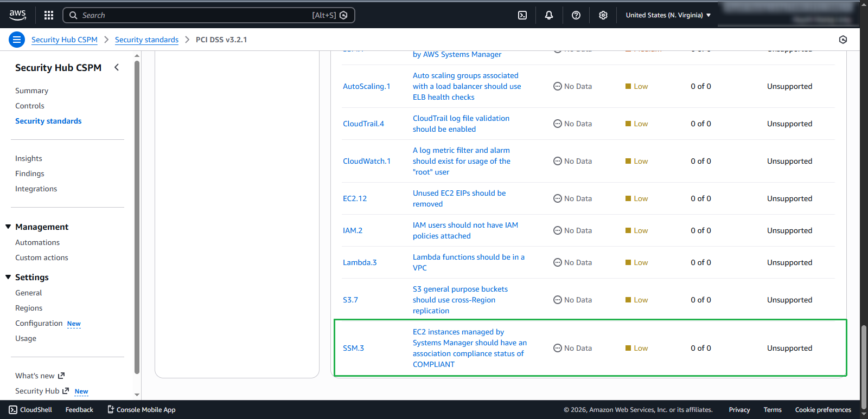Collapse the Settings section

coord(8,277)
